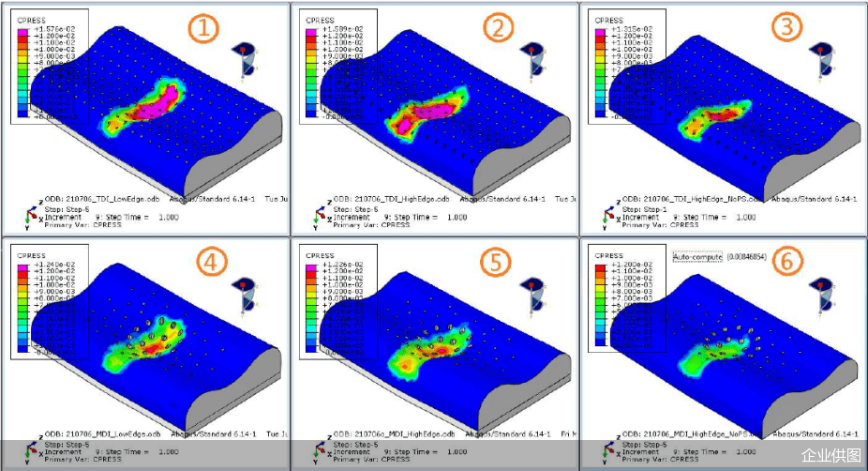Screen dimensions: 868x471
Task: Click the magenta legend swatch in panel 4
Action: pyautogui.click(x=23, y=266)
